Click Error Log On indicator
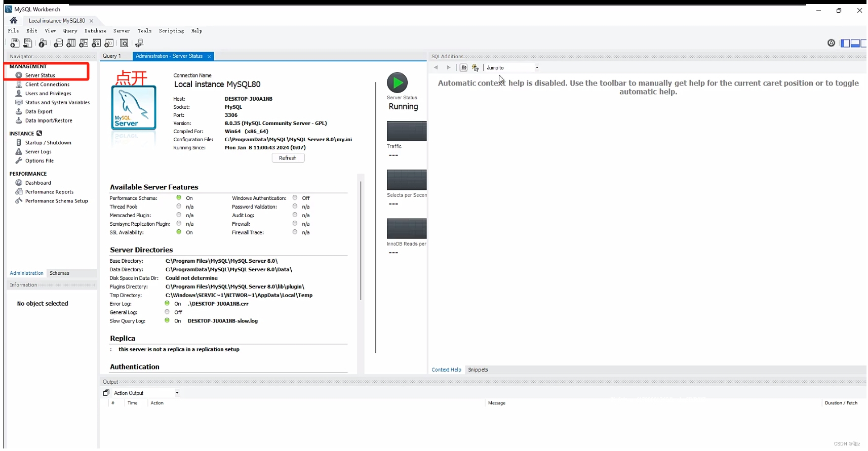Image resolution: width=868 pixels, height=451 pixels. (x=167, y=304)
